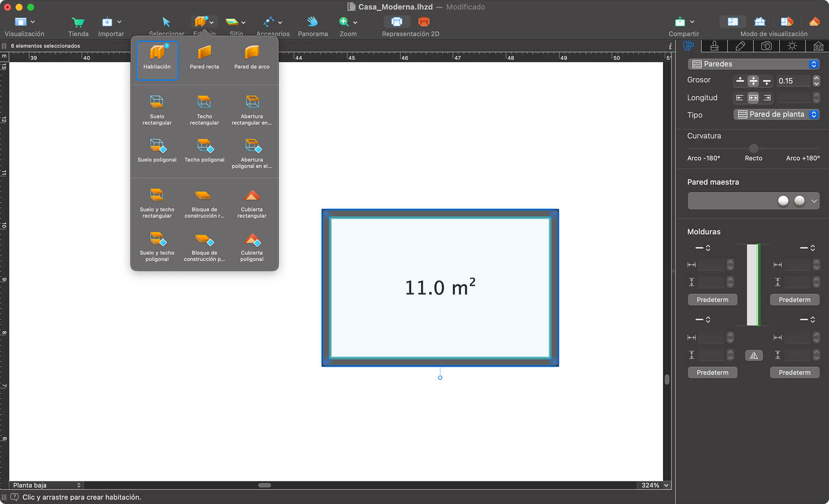Open the Tipo 'Pared de planta' dropdown

point(776,114)
